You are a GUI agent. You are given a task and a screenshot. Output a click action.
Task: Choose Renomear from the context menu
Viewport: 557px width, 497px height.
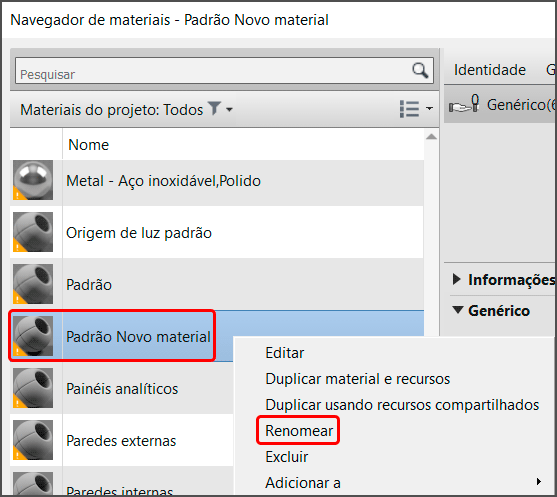299,431
